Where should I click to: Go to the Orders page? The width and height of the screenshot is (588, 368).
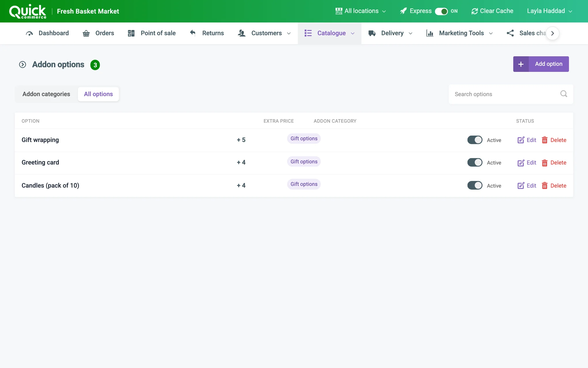pos(98,33)
